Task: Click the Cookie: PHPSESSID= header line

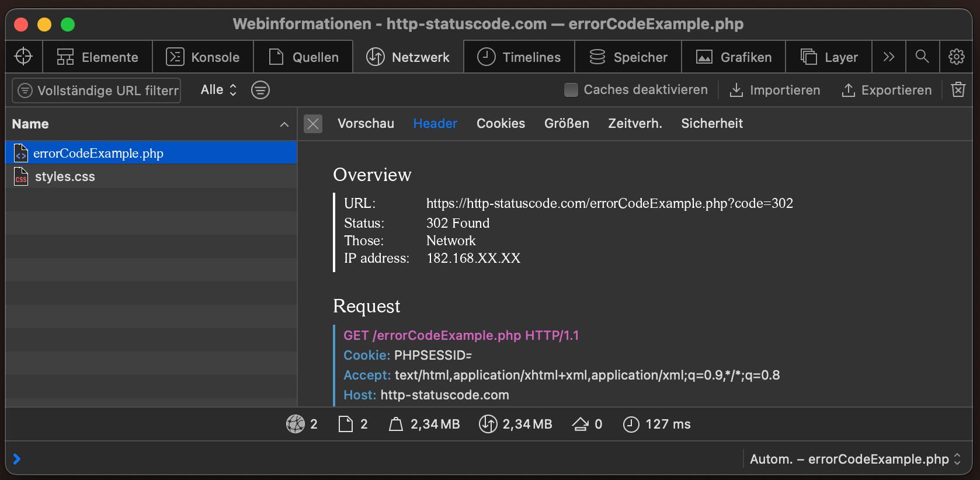Action: tap(407, 355)
